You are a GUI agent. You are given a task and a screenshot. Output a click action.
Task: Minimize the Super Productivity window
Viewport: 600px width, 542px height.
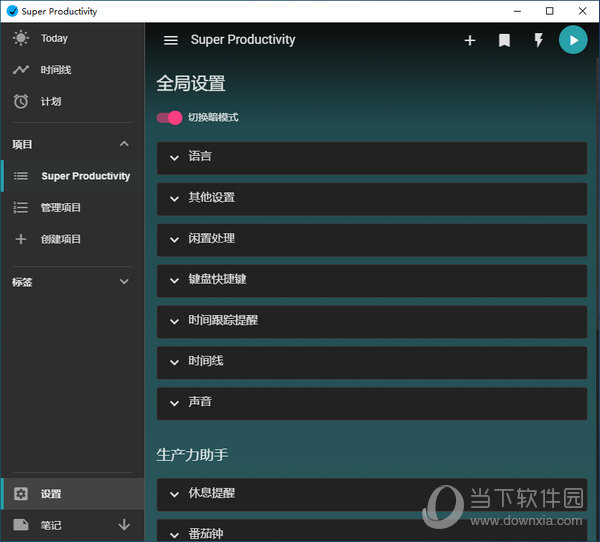pos(517,11)
